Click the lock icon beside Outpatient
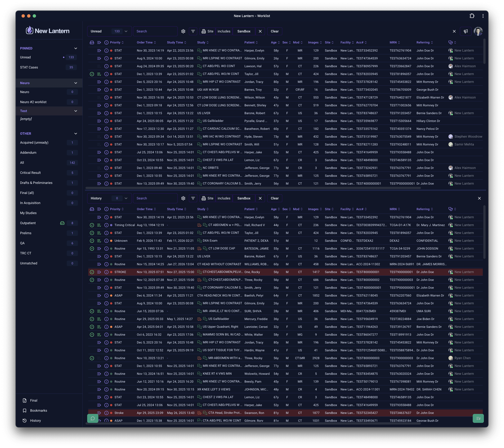 tap(62, 223)
